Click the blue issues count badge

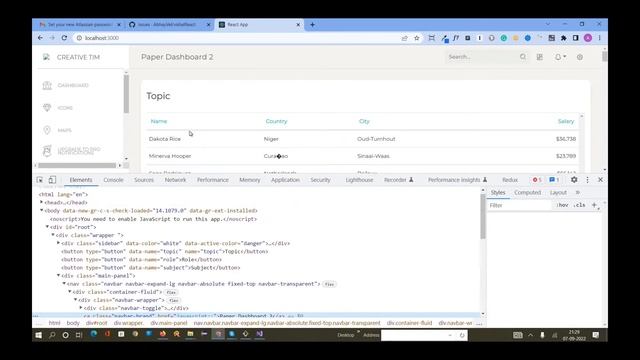coord(554,180)
